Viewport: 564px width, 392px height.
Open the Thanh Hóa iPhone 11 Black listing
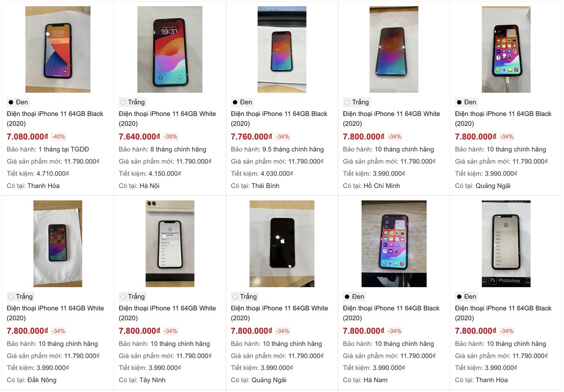tap(54, 114)
